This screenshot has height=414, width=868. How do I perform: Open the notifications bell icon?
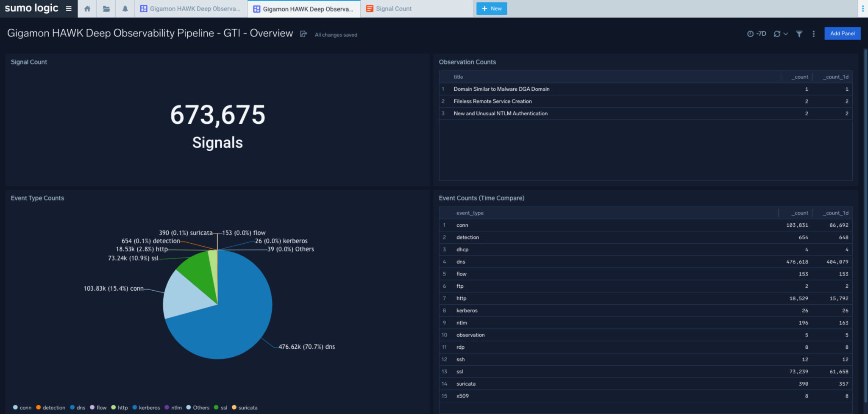coord(125,8)
